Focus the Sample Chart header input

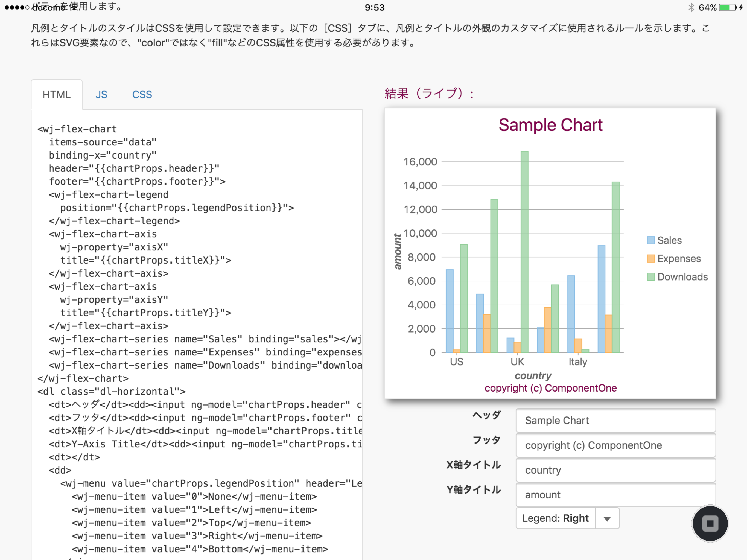click(615, 421)
